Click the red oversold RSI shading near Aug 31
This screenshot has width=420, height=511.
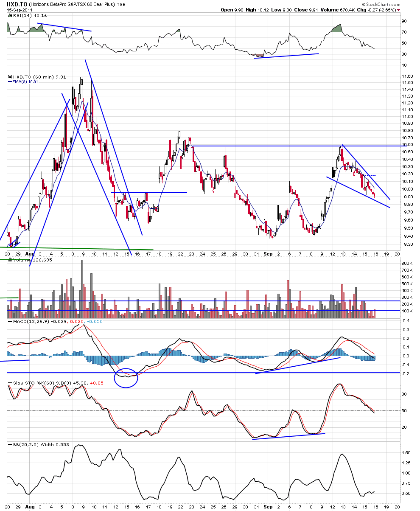click(x=259, y=55)
